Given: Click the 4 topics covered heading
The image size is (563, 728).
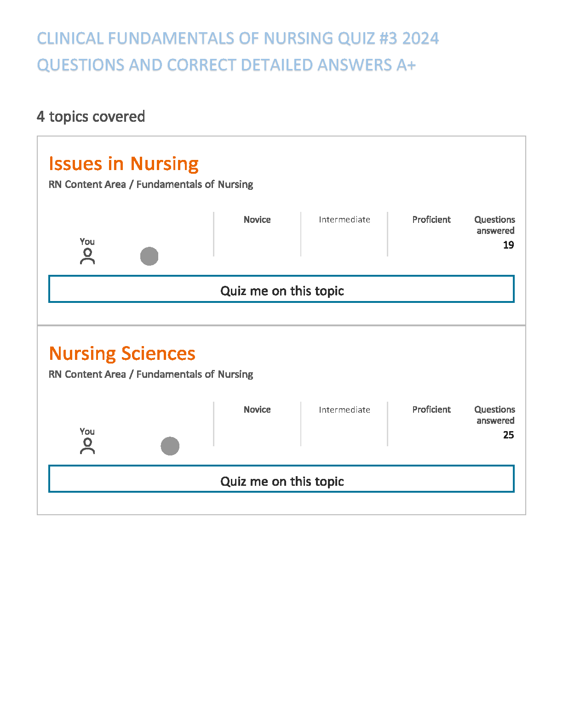Looking at the screenshot, I should tap(91, 117).
